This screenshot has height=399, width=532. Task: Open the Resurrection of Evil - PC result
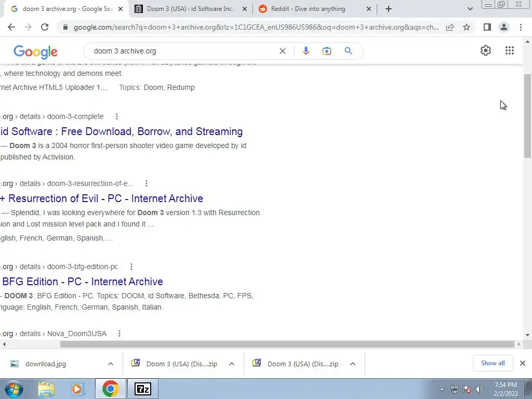(101, 198)
